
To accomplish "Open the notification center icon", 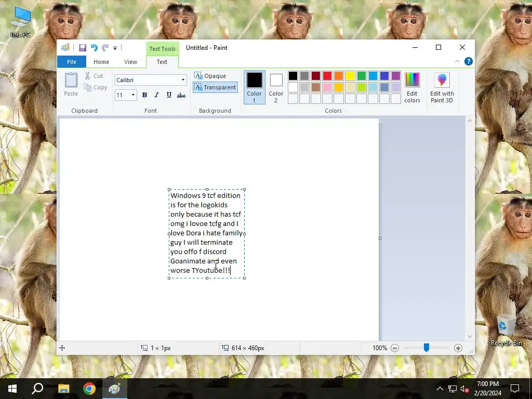I will [x=515, y=389].
